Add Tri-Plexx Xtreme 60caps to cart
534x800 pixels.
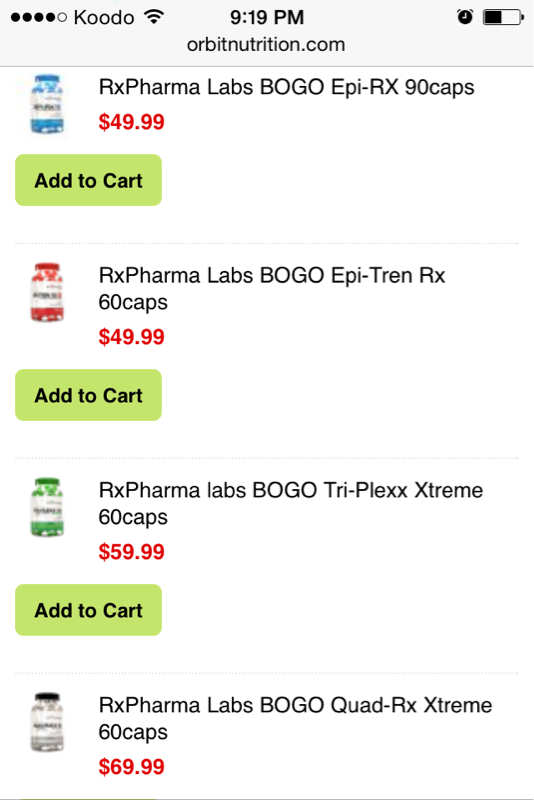pyautogui.click(x=88, y=610)
